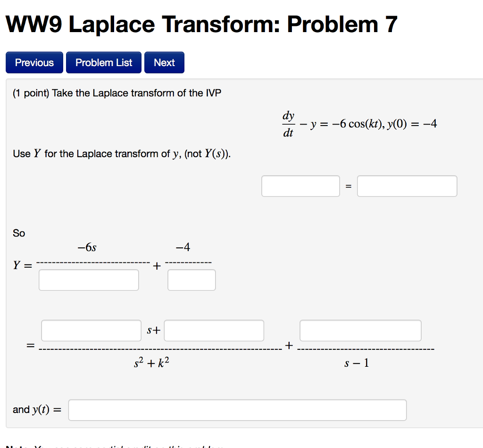
Task: Select the Y = label
Action: 21,265
